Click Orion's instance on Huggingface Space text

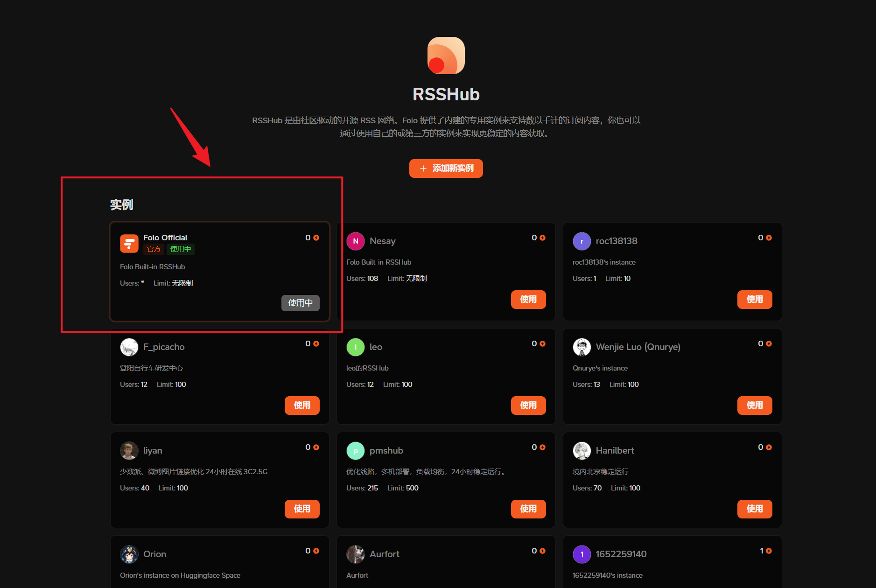click(x=180, y=575)
